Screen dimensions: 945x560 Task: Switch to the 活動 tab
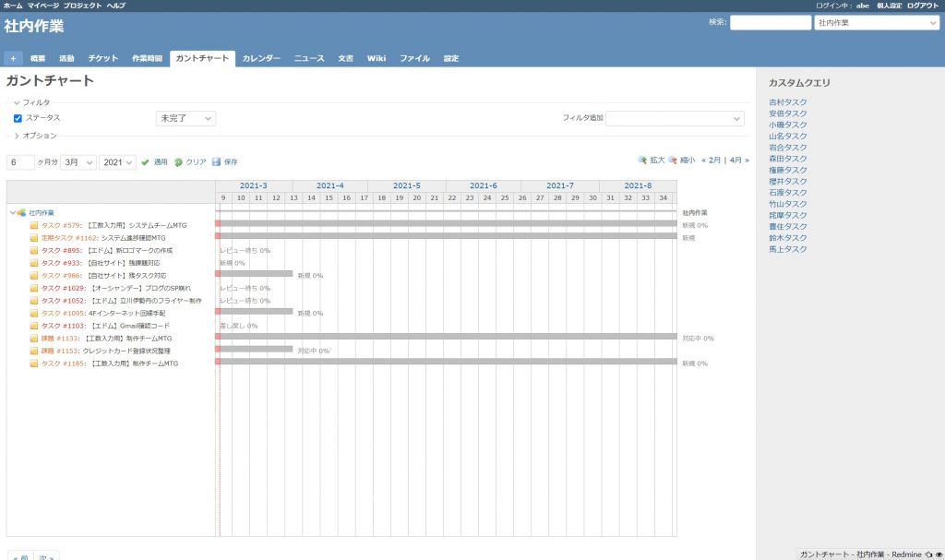[66, 58]
